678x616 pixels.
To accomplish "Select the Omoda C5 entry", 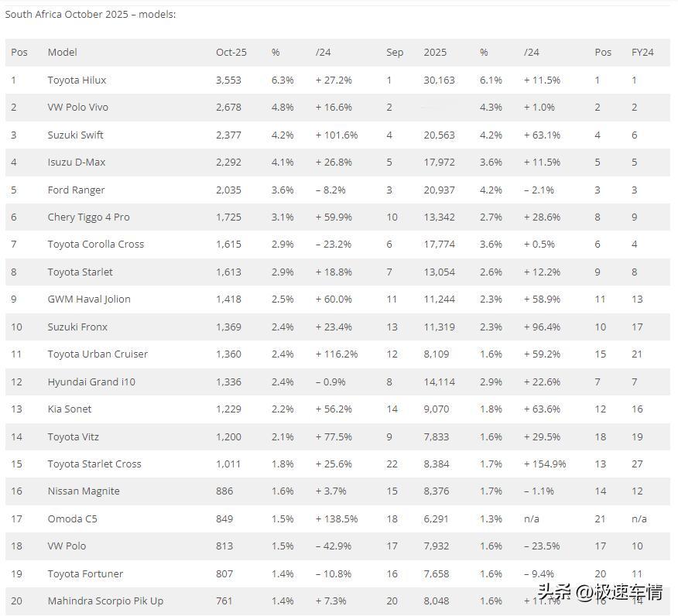I will 72,518.
